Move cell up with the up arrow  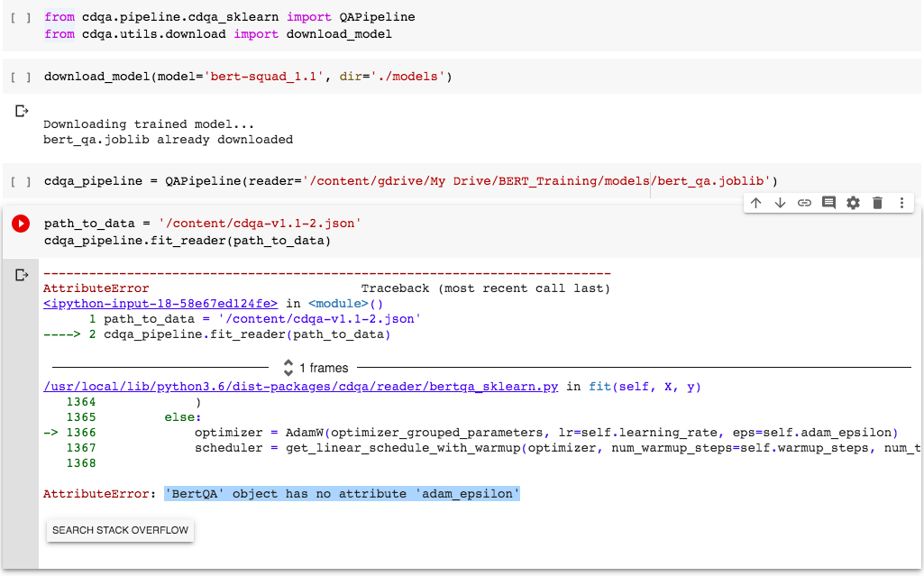point(756,203)
